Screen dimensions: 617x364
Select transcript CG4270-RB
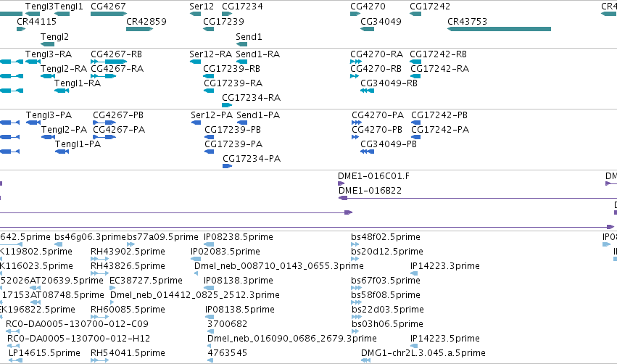[x=376, y=68]
